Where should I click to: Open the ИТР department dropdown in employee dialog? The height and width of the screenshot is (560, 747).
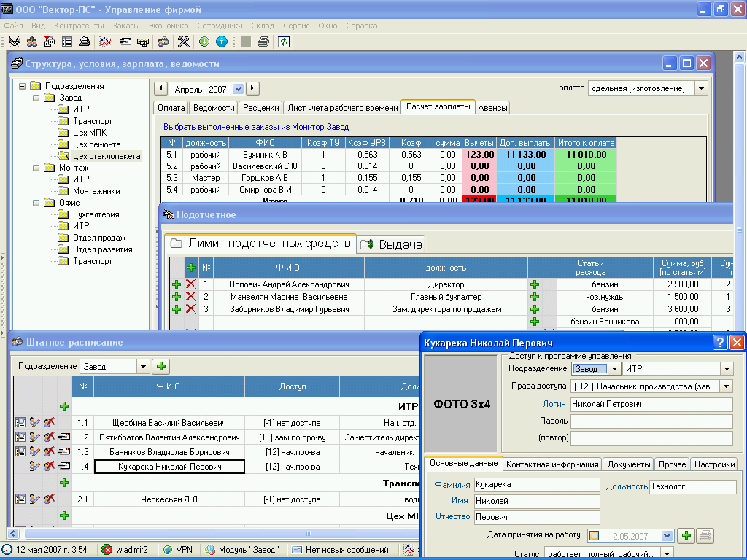[x=727, y=368]
